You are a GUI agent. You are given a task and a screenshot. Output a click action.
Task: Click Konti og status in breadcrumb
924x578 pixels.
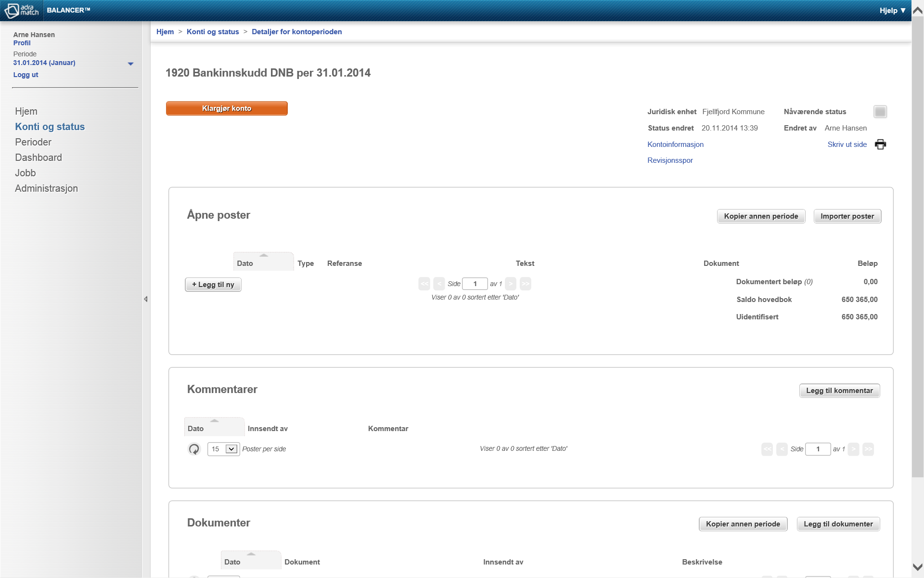pos(213,32)
